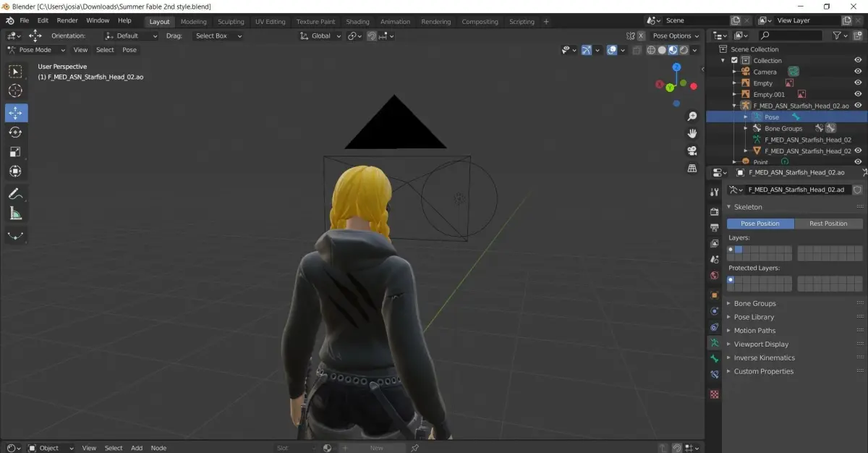868x453 pixels.
Task: Uncheck the Collection checkbox in outliner
Action: [x=734, y=61]
